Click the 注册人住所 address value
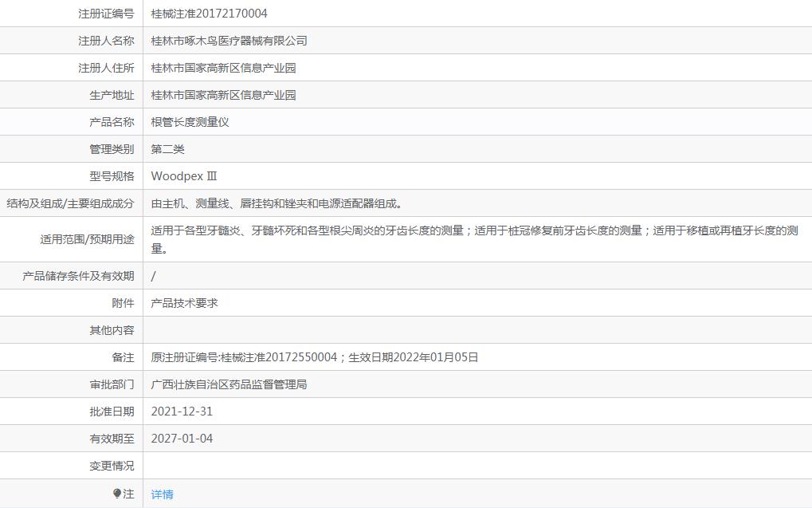This screenshot has height=508, width=812. (223, 68)
